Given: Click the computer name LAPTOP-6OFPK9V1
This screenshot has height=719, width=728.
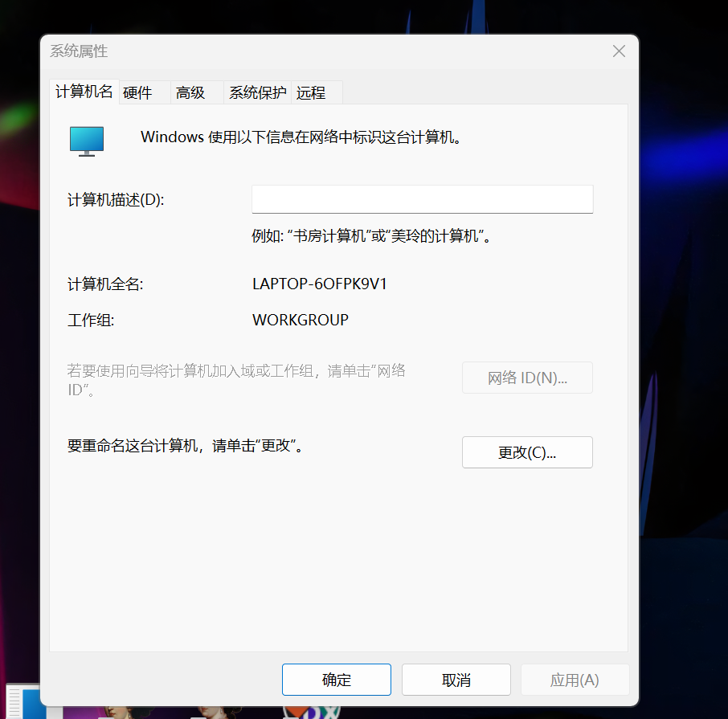Looking at the screenshot, I should 320,284.
